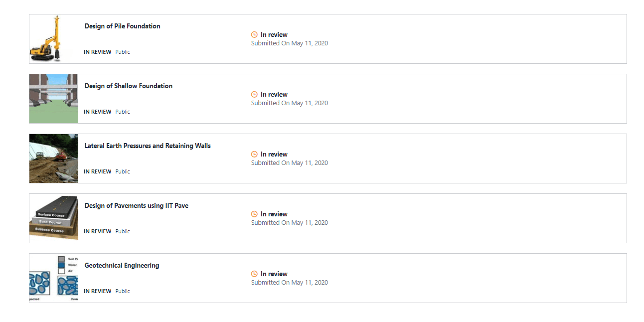The width and height of the screenshot is (644, 322).
Task: Open the Lateral Earth Pressures course thumbnail
Action: coord(53,159)
